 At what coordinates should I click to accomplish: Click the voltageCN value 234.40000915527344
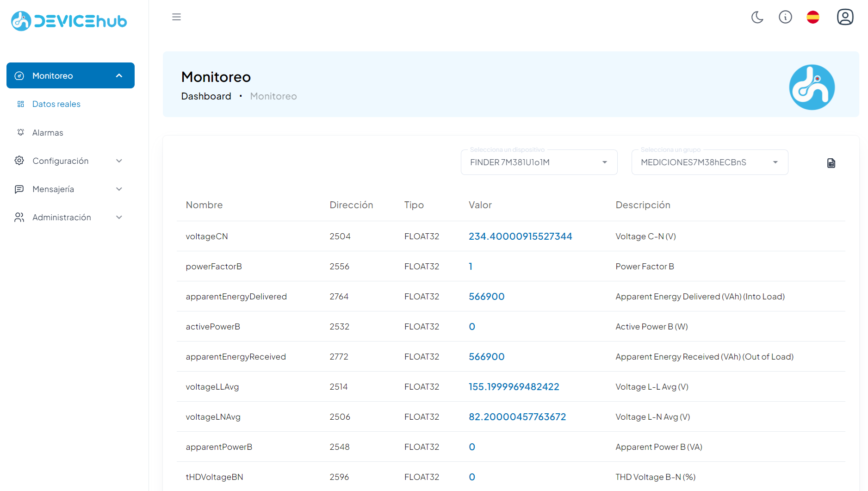click(x=520, y=236)
